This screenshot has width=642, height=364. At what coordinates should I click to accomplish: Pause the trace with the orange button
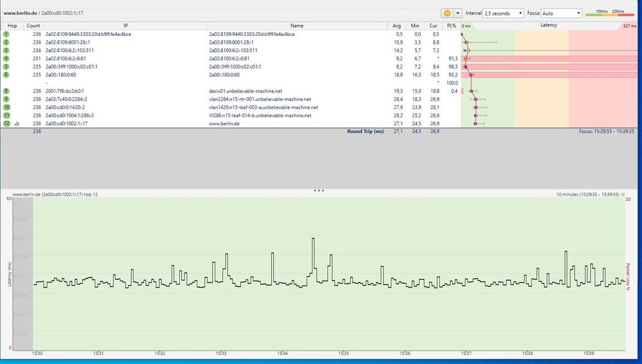coord(446,13)
